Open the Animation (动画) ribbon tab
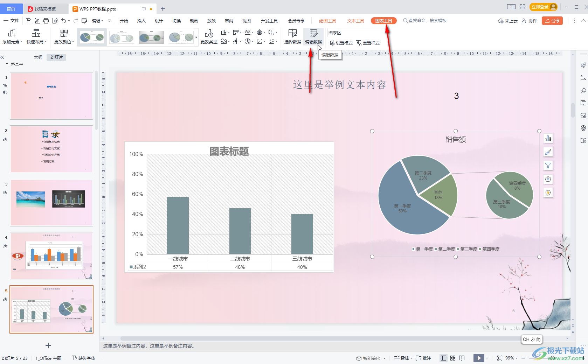Image resolution: width=588 pixels, height=364 pixels. [x=194, y=21]
